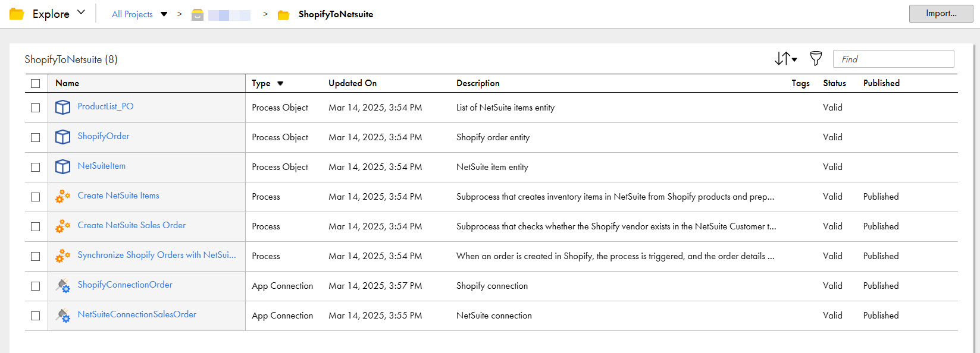
Task: Click 'Mar 14, 2025, 3:57 PM' timestamp
Action: (375, 286)
